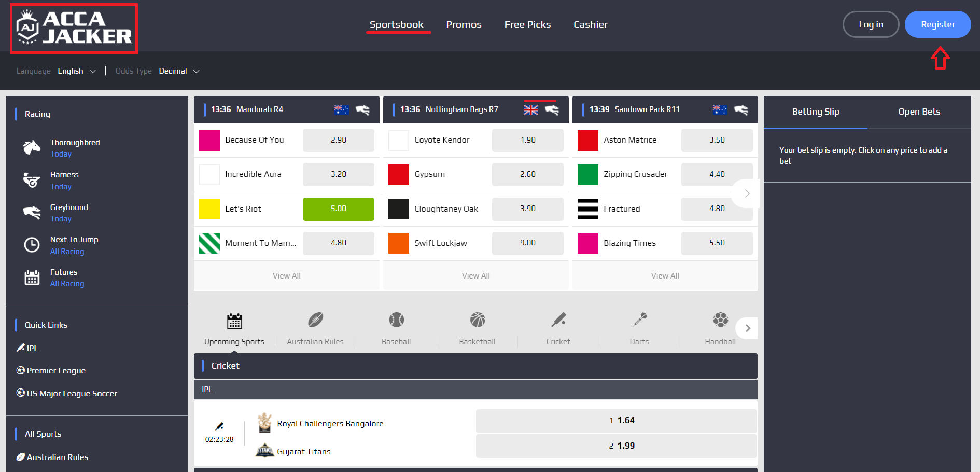Viewport: 980px width, 472px height.
Task: Select Gypsum odds 2.60
Action: coord(528,174)
